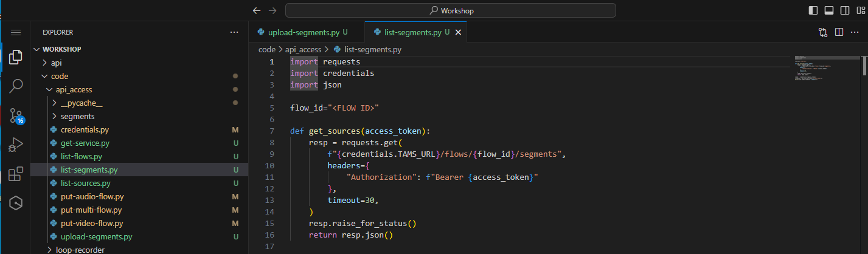Open upload-segments.py in the explorer
Viewport: 868px width, 254px height.
click(139, 236)
